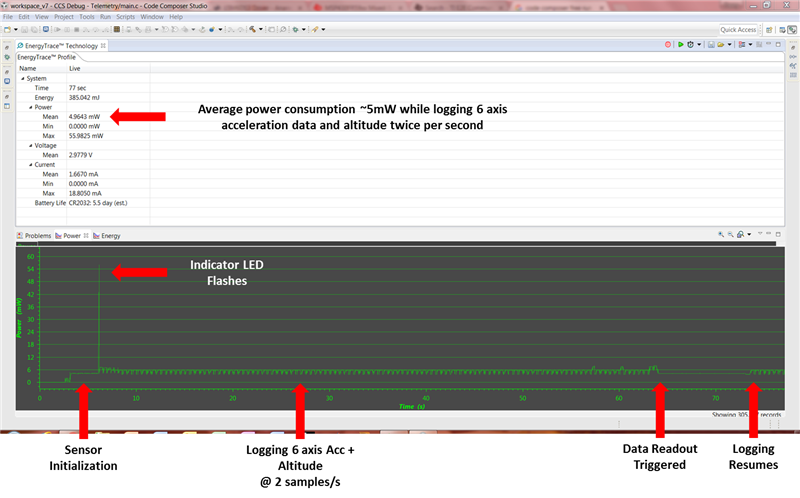
Task: Click the Save All toolbar icon
Action: click(x=34, y=30)
